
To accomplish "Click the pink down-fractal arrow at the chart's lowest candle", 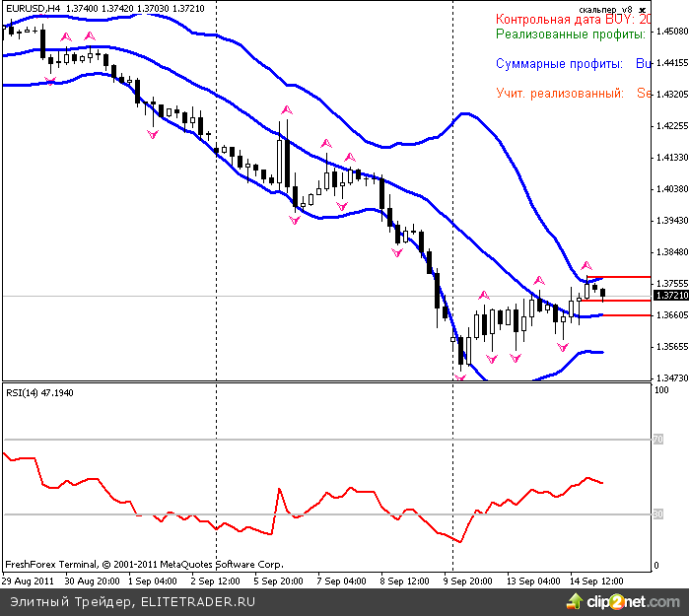I will coord(460,377).
